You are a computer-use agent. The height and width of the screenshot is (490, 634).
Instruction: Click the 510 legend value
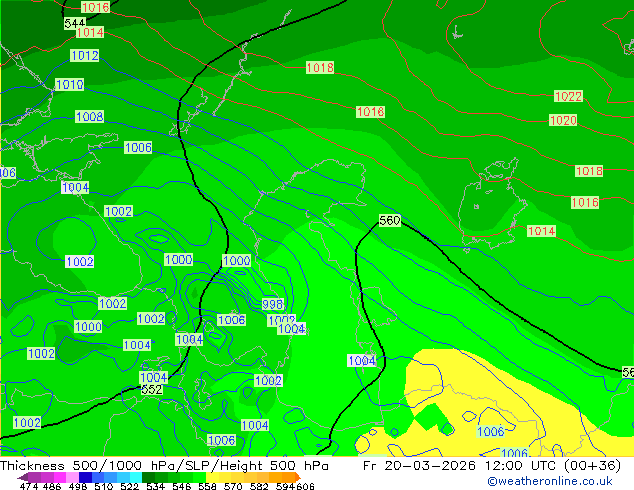pos(104,486)
